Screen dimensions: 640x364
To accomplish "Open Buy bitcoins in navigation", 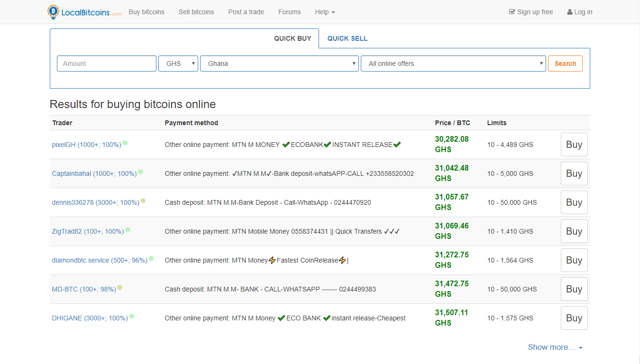I will point(146,12).
